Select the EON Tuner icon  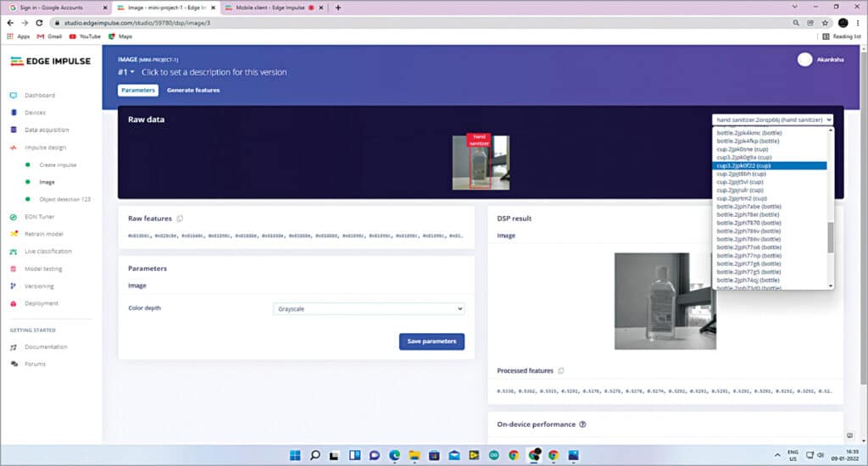[14, 217]
